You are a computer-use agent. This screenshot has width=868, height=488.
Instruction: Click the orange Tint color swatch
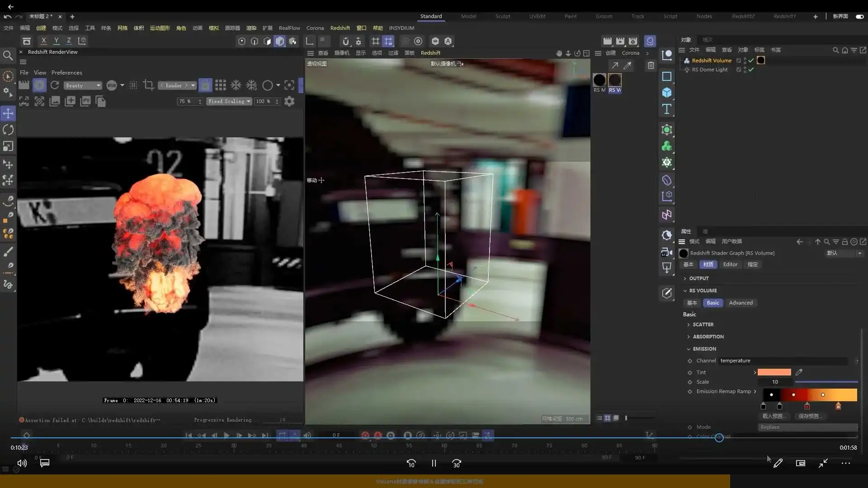click(774, 372)
